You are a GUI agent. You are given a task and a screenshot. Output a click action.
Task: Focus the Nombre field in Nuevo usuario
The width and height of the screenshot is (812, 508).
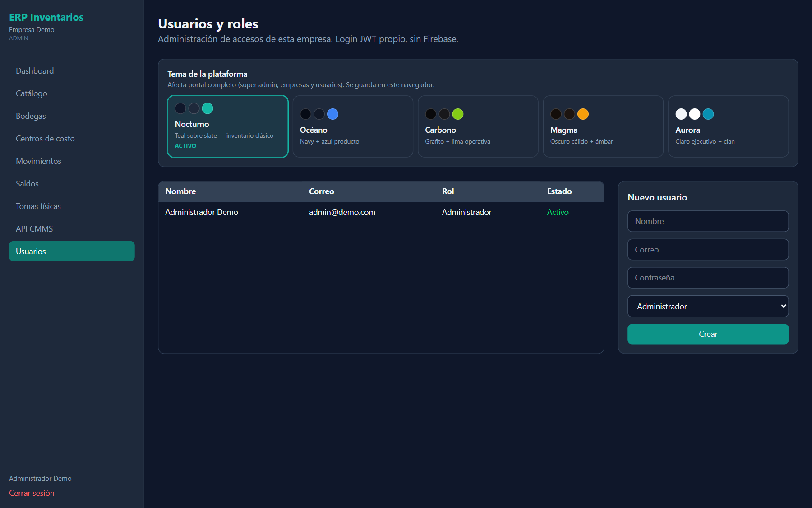(x=708, y=221)
